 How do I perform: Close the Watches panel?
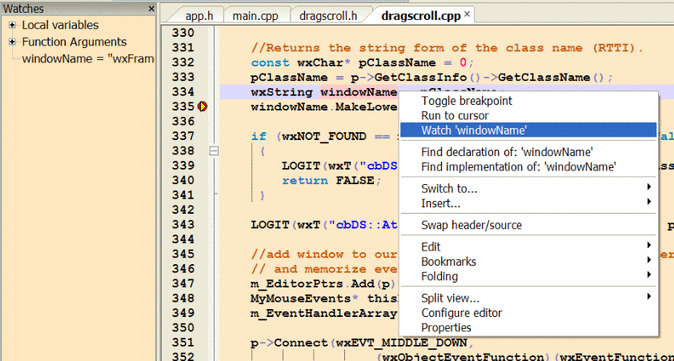click(x=151, y=9)
